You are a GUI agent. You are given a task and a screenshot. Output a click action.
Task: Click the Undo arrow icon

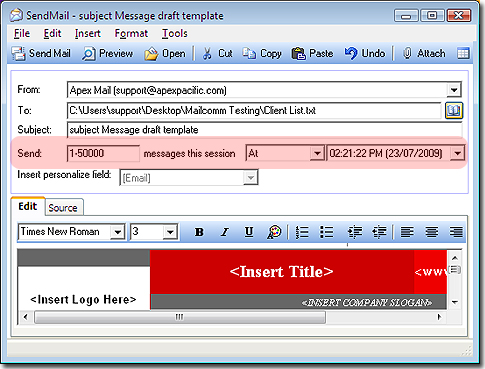351,53
